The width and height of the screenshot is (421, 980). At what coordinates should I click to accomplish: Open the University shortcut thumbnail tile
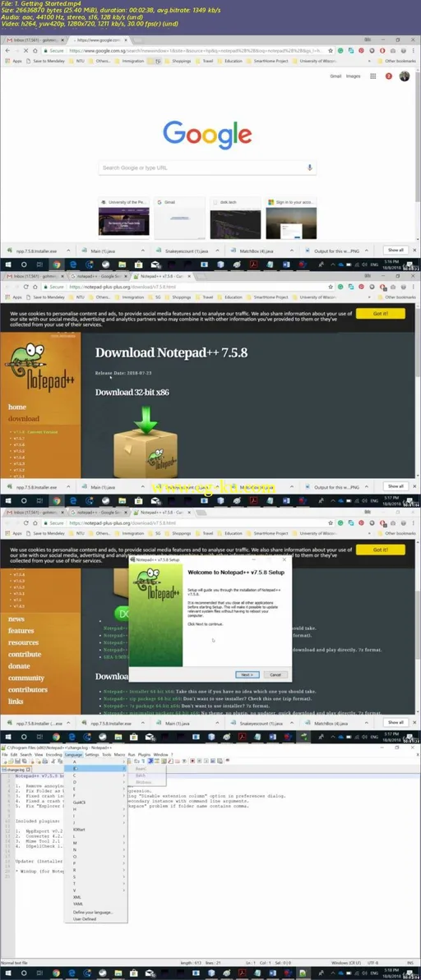124,219
